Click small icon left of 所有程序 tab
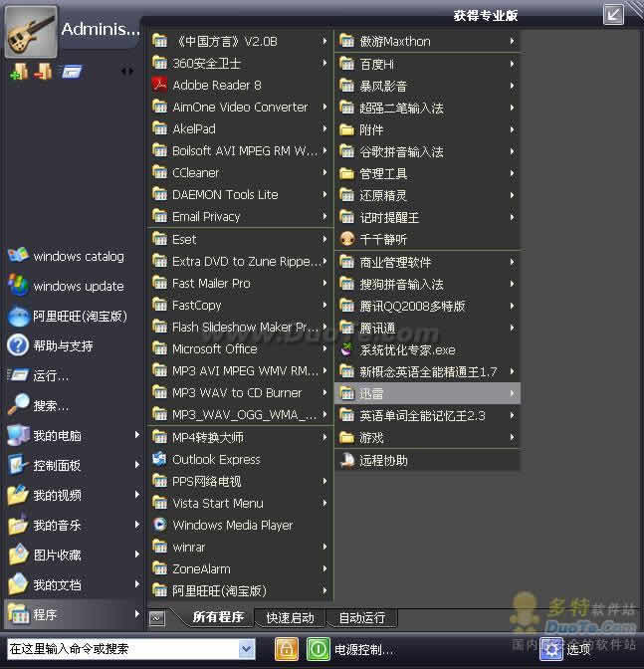 157,618
